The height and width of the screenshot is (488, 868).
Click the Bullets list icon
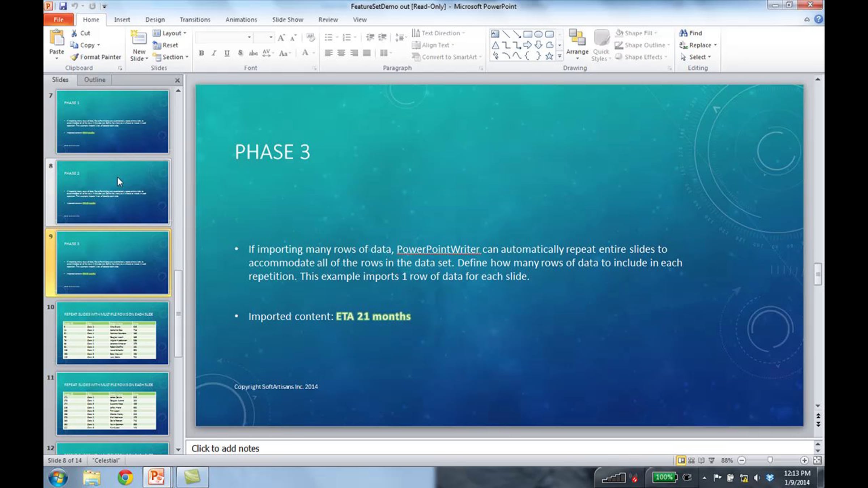click(x=328, y=37)
